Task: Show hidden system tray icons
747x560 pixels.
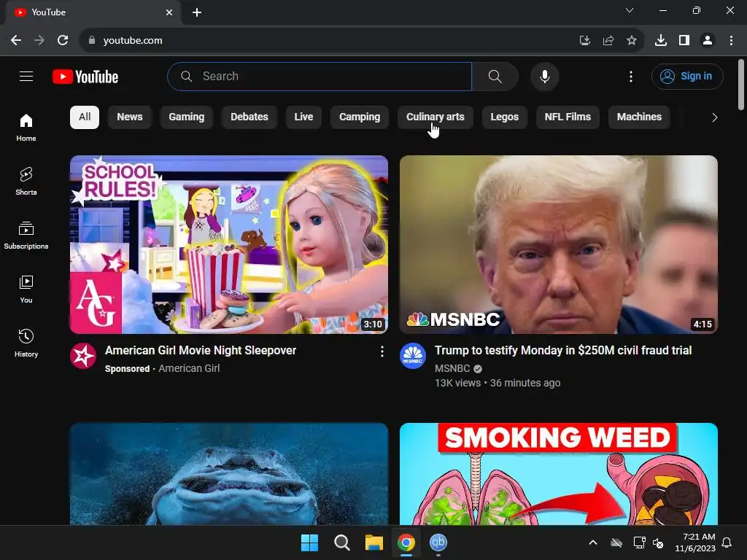Action: point(592,542)
